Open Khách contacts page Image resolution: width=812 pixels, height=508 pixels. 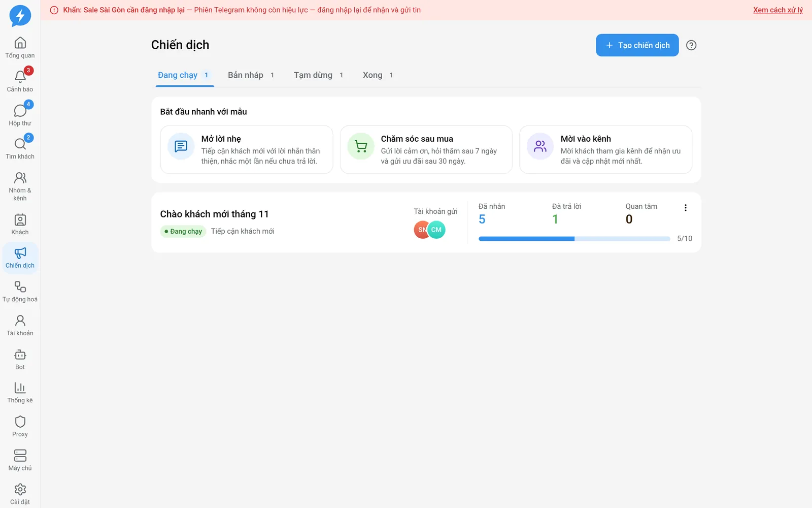click(20, 225)
